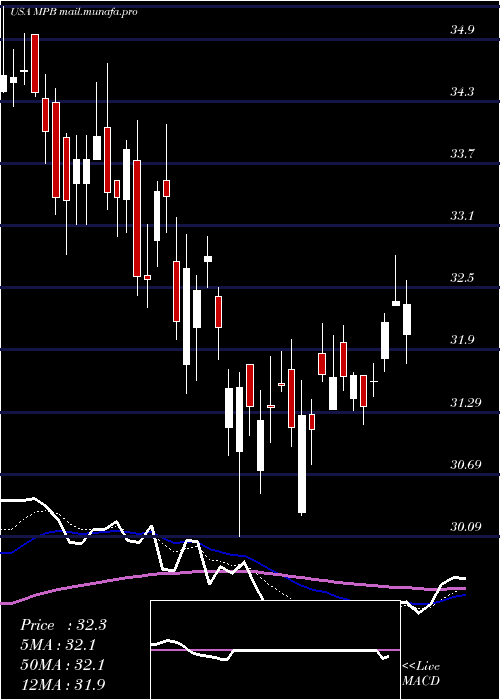Click the 33.7 price axis label
This screenshot has height=700, width=500.
(x=462, y=154)
